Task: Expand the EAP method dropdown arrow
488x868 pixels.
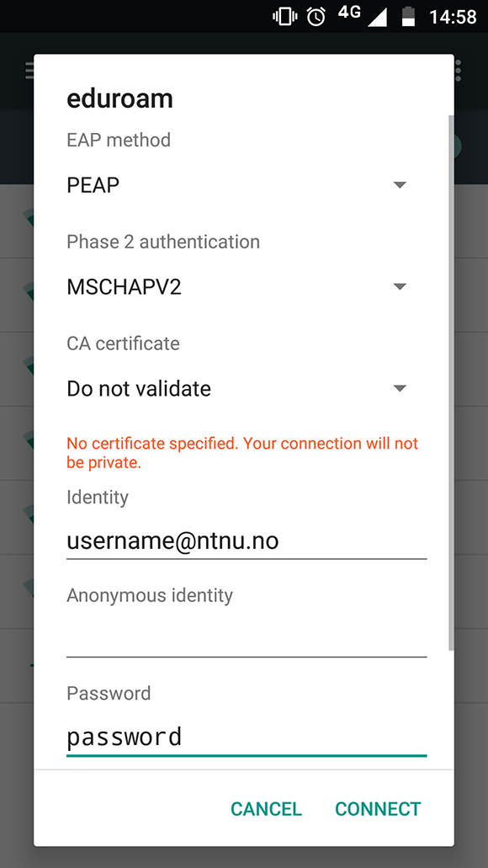Action: click(400, 185)
